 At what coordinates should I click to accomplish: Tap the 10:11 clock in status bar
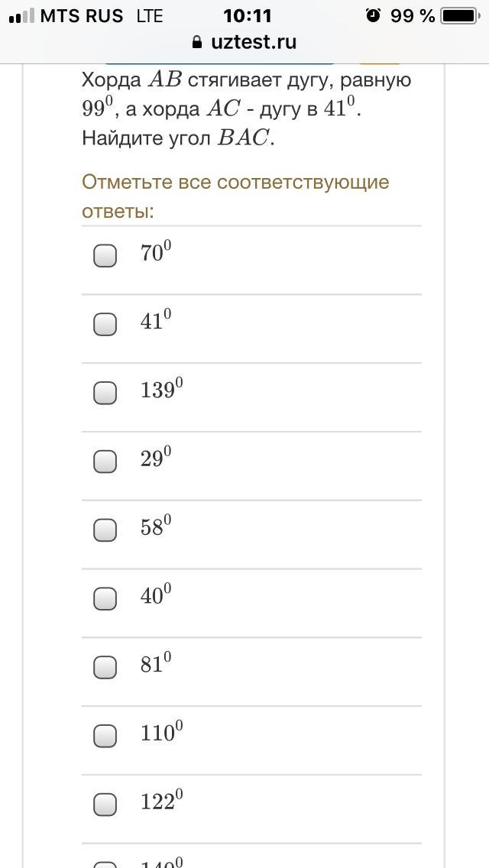tap(247, 15)
